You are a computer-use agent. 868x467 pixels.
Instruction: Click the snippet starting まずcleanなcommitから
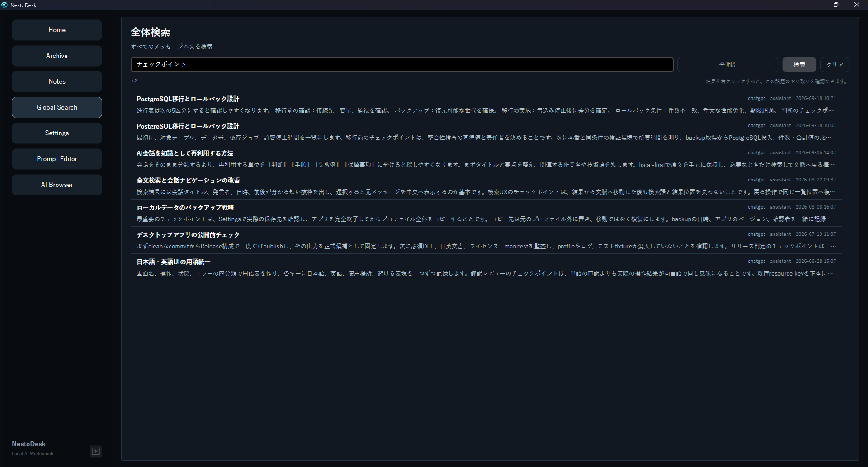point(486,246)
